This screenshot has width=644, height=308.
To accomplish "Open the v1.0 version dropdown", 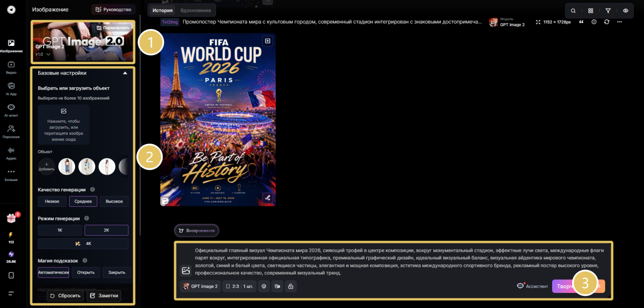I will pyautogui.click(x=43, y=54).
